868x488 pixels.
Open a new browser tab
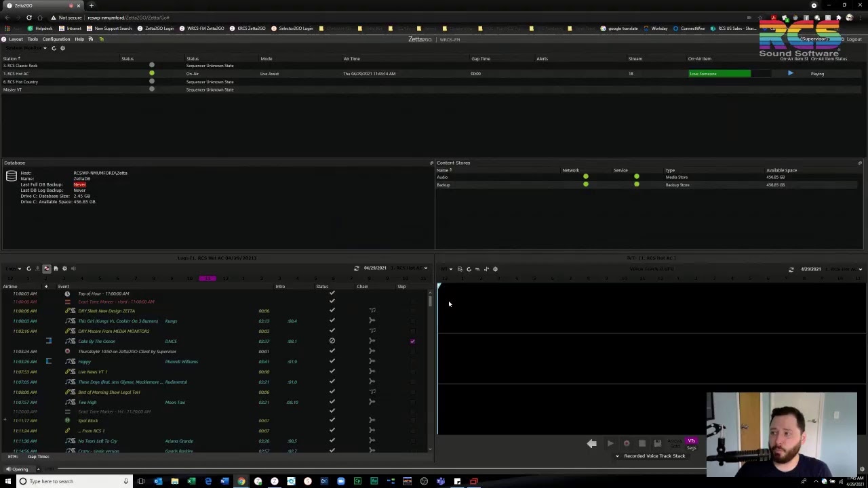click(x=92, y=5)
